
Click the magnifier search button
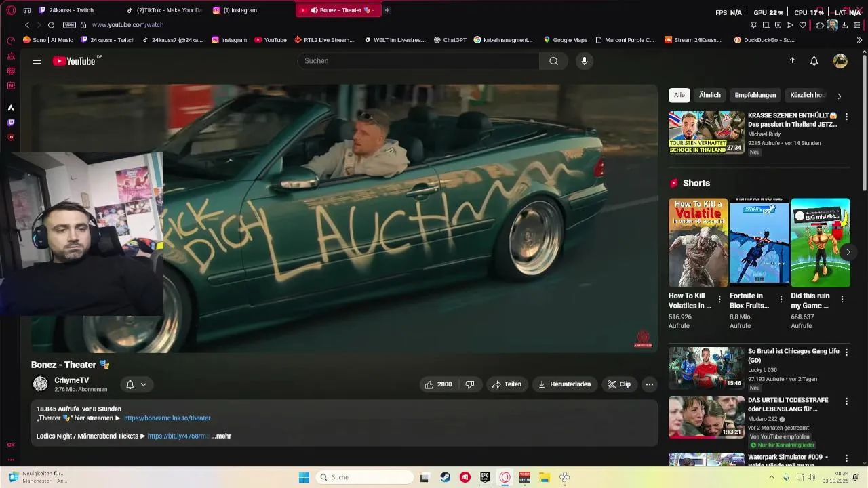coord(554,61)
